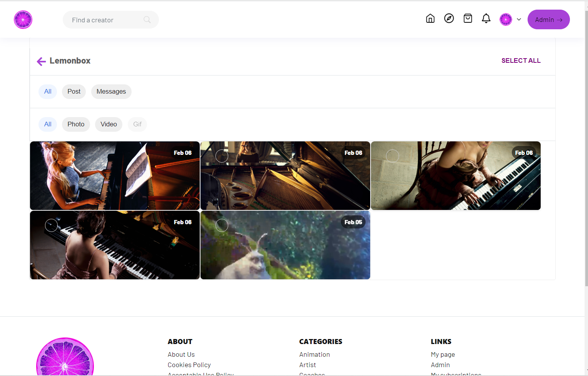This screenshot has width=588, height=376.
Task: Click the purple Admin button in the header
Action: (548, 19)
